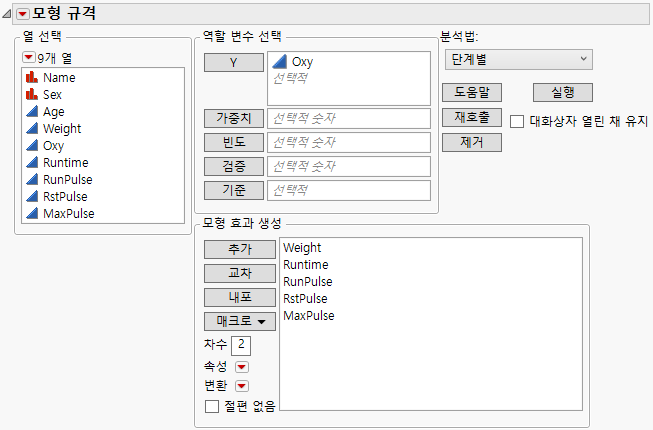Click the 제거 button
Screen dimensions: 653x430
472,142
